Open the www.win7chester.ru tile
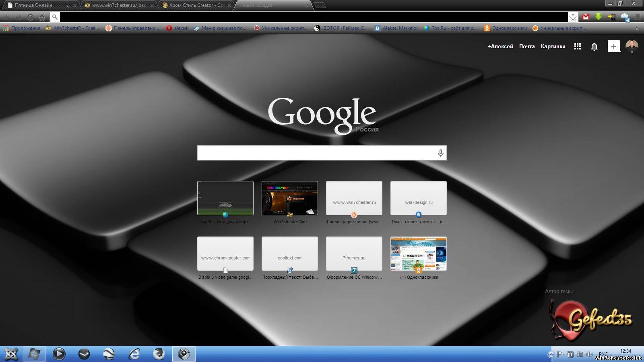 click(354, 198)
